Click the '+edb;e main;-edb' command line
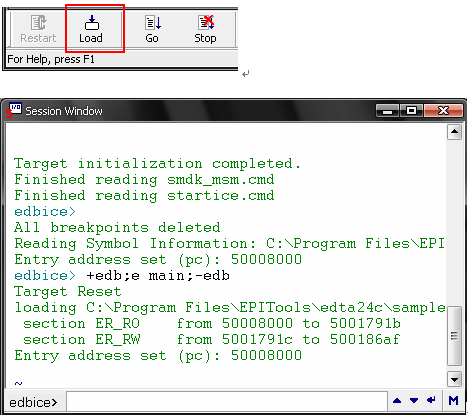Viewport: 468px width, 415px height. coord(158,276)
